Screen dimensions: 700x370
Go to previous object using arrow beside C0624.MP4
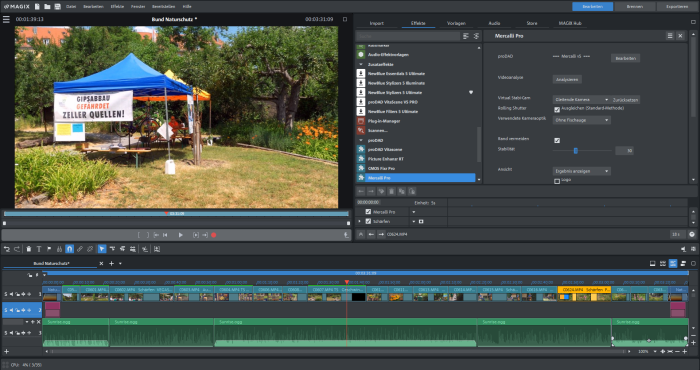371,234
